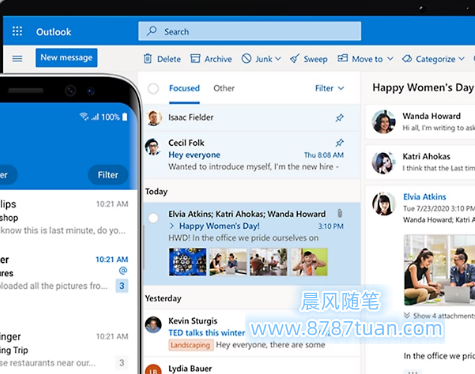
Task: Click the Yesterday group header
Action: (x=163, y=298)
